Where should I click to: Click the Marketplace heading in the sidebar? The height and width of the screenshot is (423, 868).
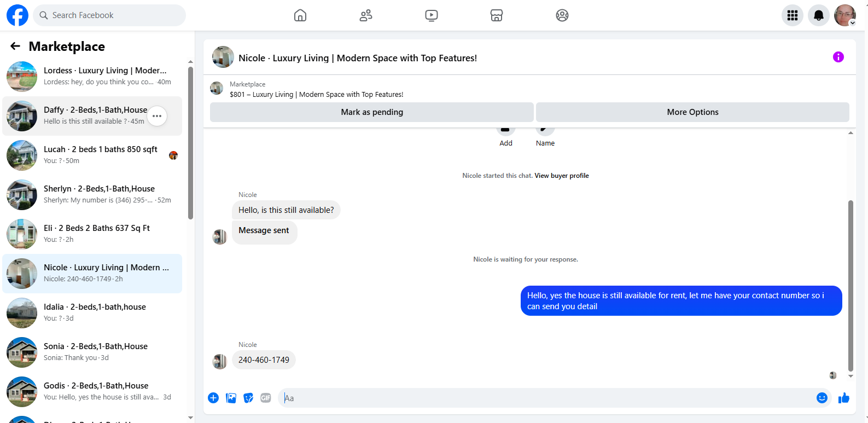coord(67,47)
